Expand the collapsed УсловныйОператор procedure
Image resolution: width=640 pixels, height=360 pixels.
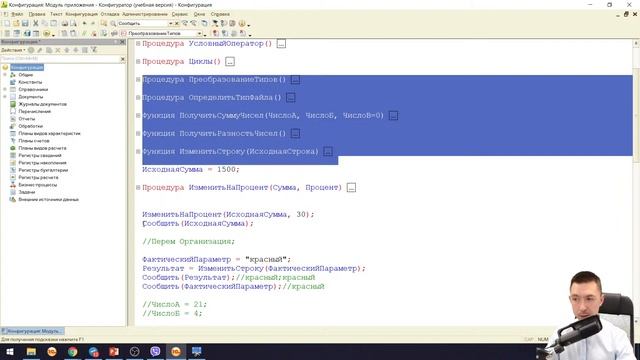point(138,43)
